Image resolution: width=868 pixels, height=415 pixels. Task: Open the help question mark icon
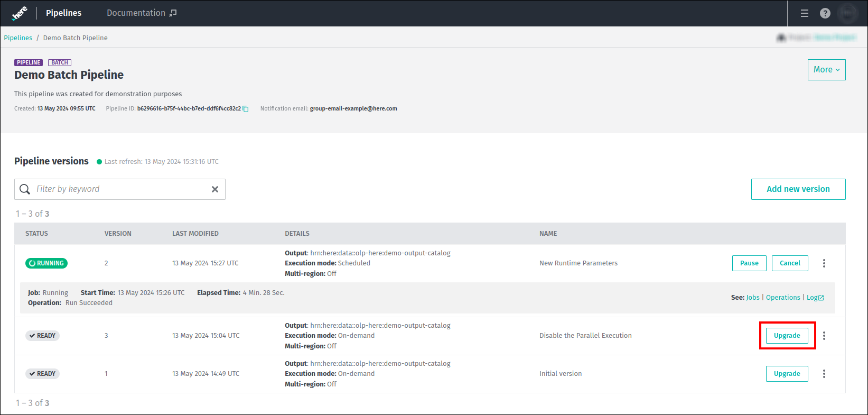[x=825, y=13]
